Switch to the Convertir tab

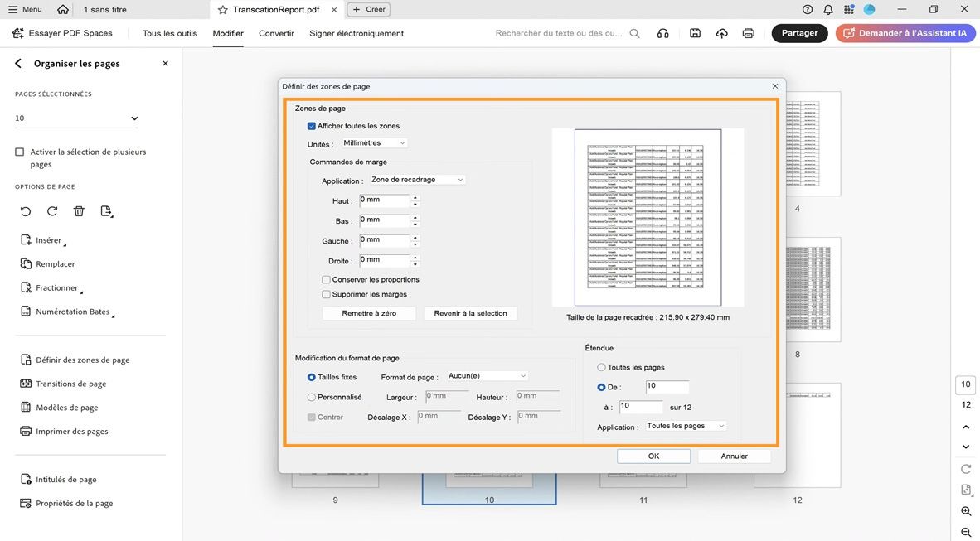pyautogui.click(x=276, y=34)
